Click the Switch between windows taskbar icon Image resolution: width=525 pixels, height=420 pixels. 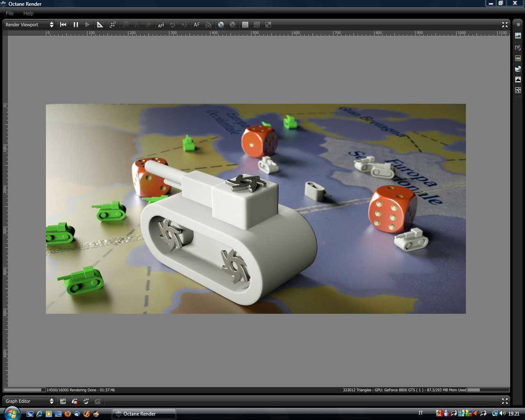point(30,414)
